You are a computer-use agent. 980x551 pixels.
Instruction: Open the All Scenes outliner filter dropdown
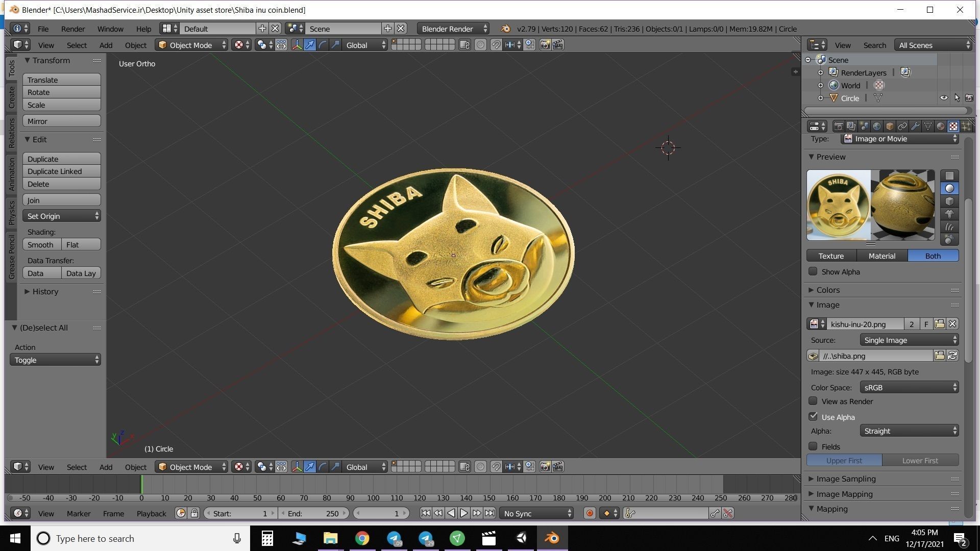933,45
